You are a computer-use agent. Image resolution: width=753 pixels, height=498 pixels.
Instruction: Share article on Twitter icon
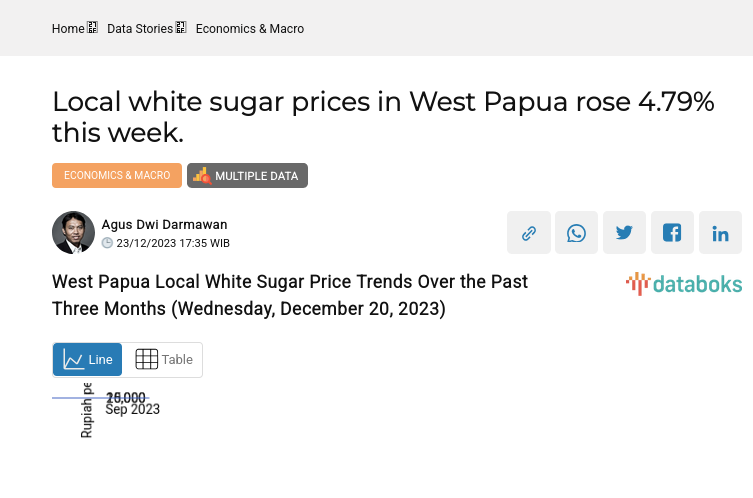tap(624, 233)
